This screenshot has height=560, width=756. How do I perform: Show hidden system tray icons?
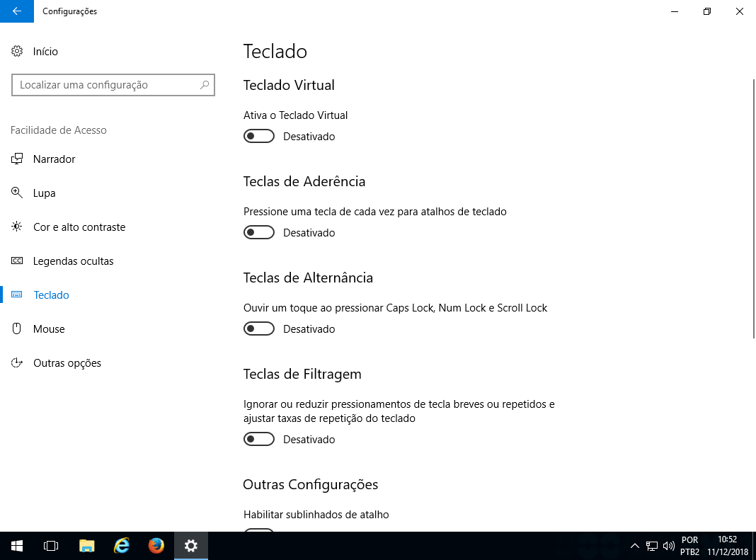[634, 546]
